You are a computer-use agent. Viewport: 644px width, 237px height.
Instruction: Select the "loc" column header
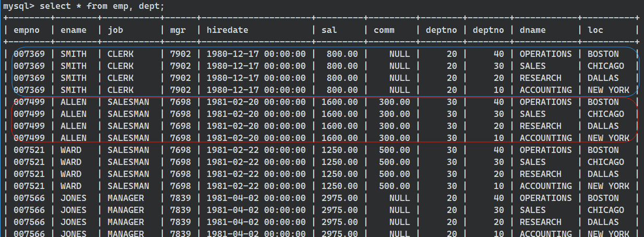595,30
